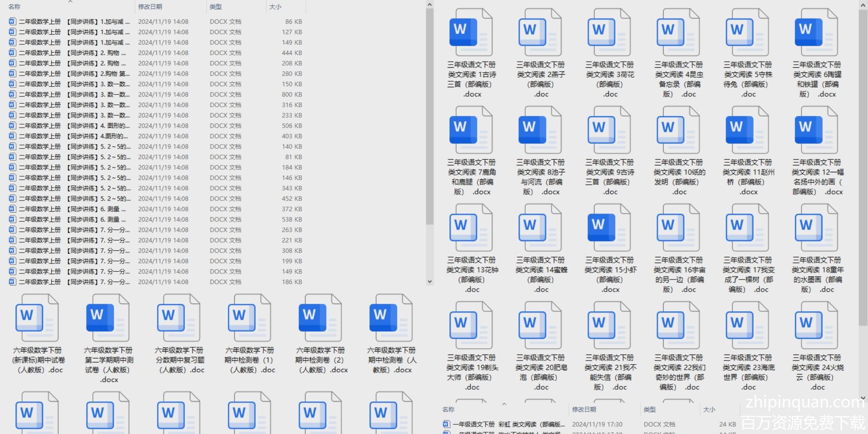Open the 六年级数学下册 分数期中复习题 document icon

pos(178,318)
